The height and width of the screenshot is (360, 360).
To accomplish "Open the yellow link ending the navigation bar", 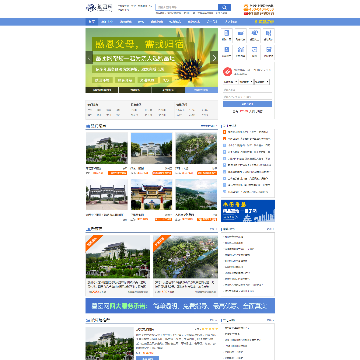I will pos(264,22).
